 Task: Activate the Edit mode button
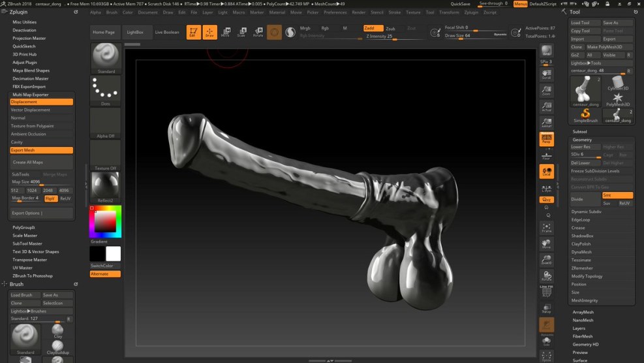click(x=193, y=32)
